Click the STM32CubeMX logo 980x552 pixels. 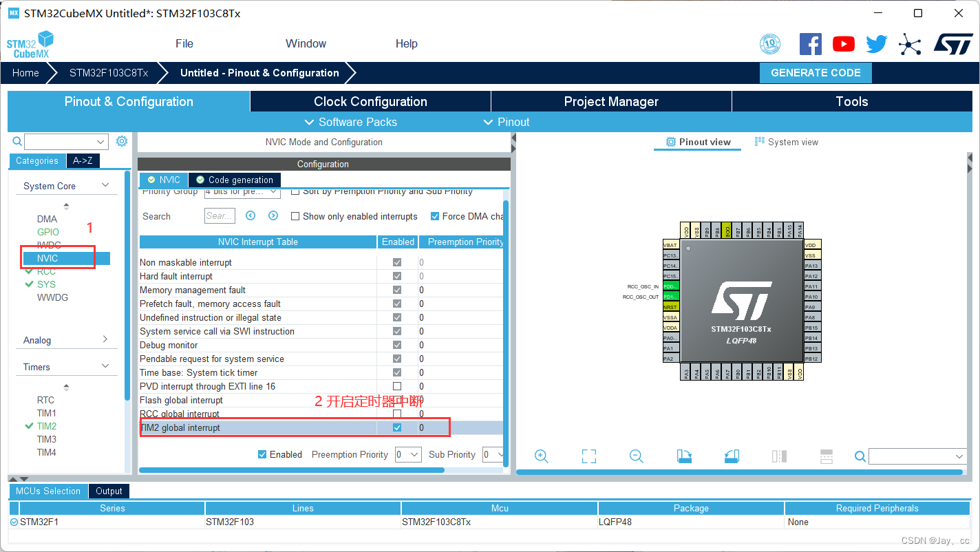(x=30, y=45)
